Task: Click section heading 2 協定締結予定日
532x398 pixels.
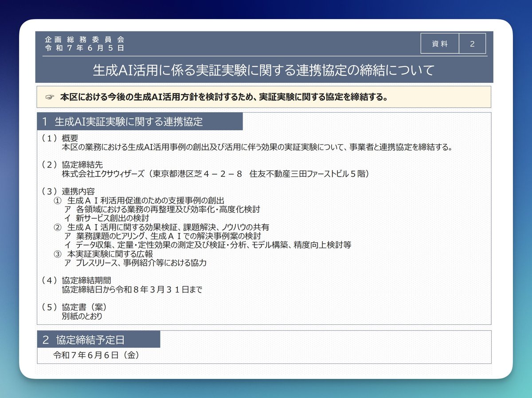Action: click(x=99, y=339)
